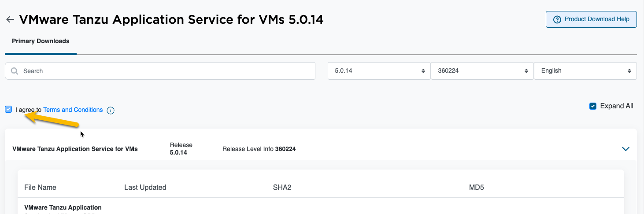The image size is (644, 214).
Task: Click the SHA2 column header
Action: click(x=282, y=187)
